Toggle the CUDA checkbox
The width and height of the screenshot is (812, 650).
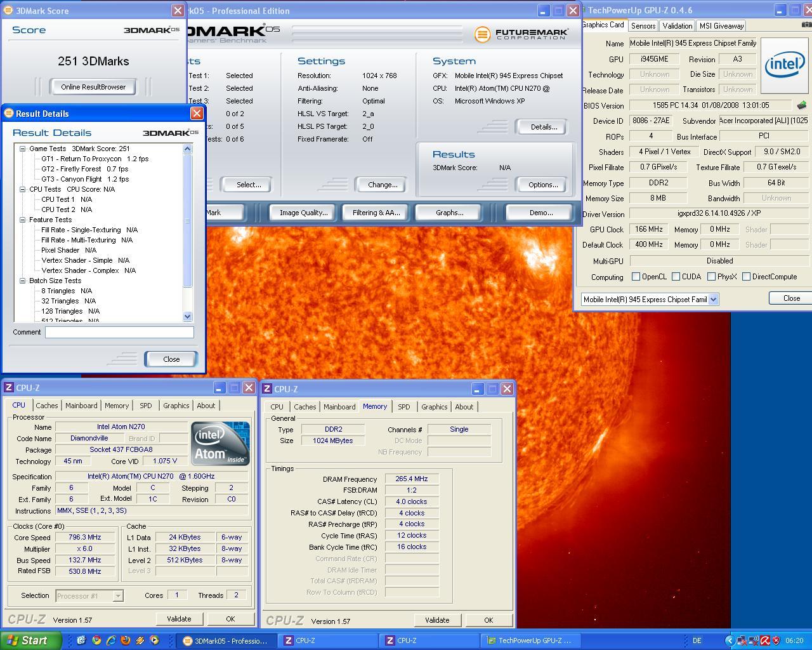676,276
